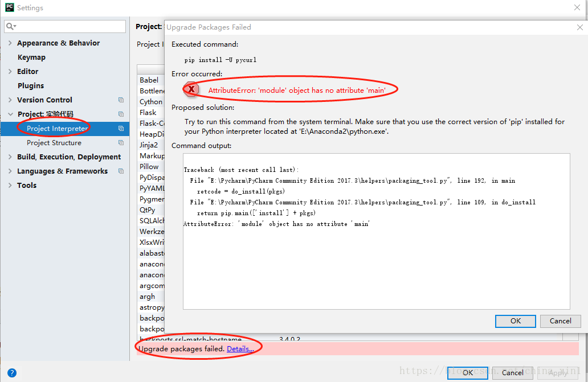Click the red error X icon in the dialog
Viewport: 588px width, 382px height.
(191, 89)
